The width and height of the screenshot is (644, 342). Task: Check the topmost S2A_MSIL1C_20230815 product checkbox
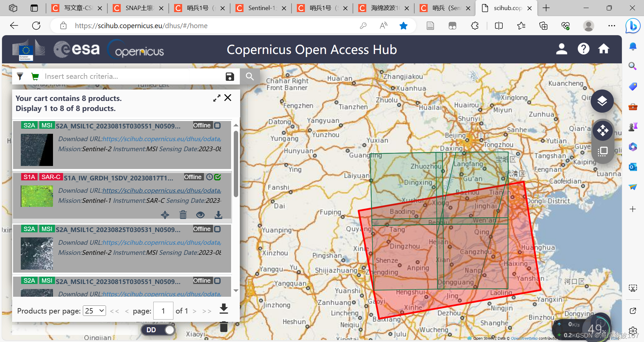click(x=217, y=125)
